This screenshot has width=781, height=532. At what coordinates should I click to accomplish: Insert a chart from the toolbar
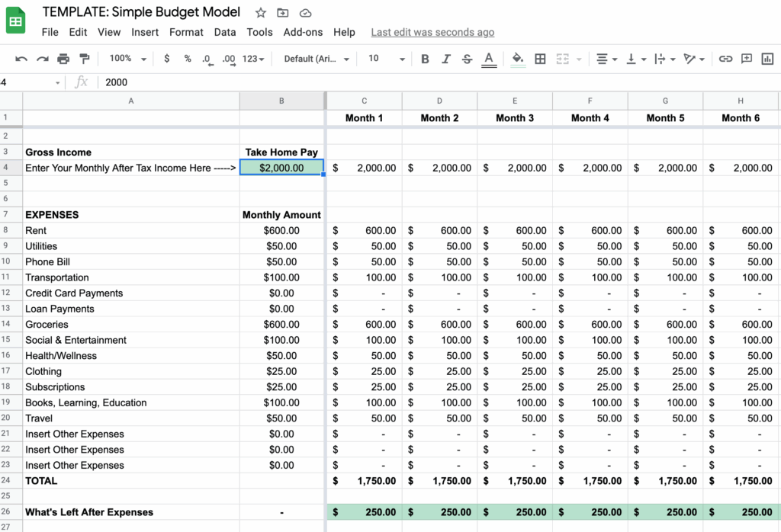point(768,58)
